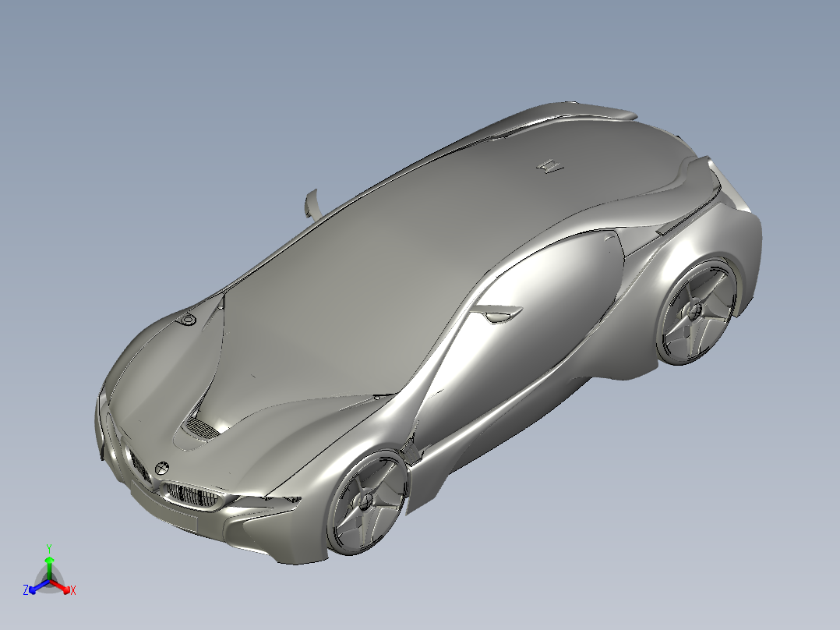Select the rear wheel of the car model
This screenshot has height=630, width=840.
tap(697, 311)
